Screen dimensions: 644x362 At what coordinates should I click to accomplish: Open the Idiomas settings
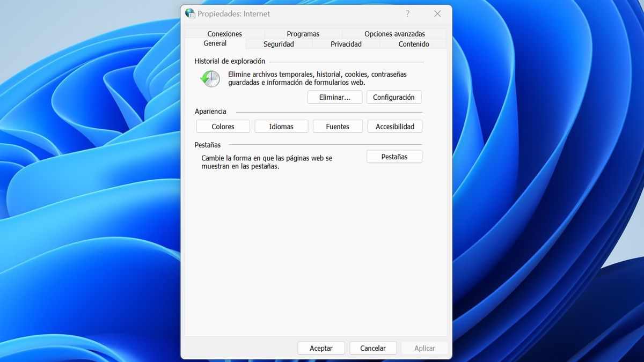281,126
